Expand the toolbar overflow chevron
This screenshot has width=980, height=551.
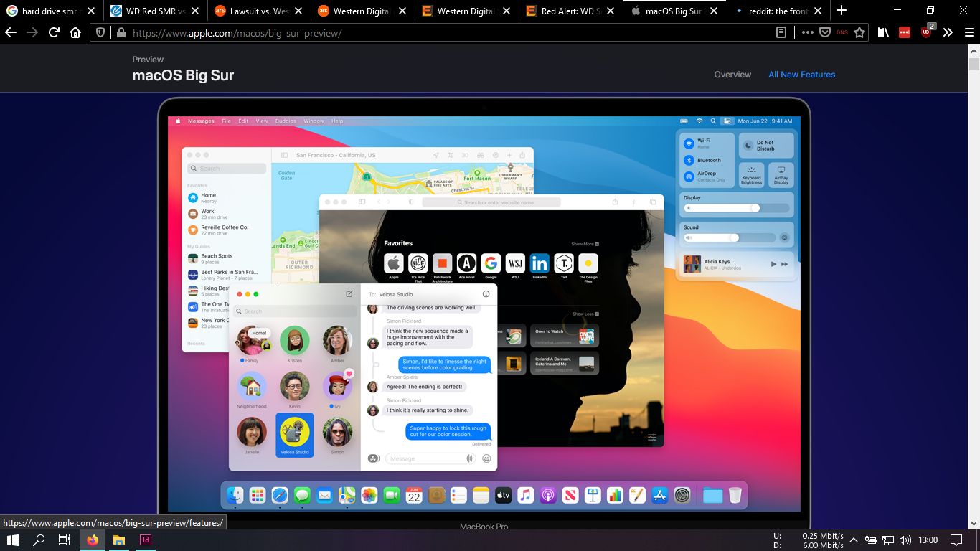tap(948, 32)
